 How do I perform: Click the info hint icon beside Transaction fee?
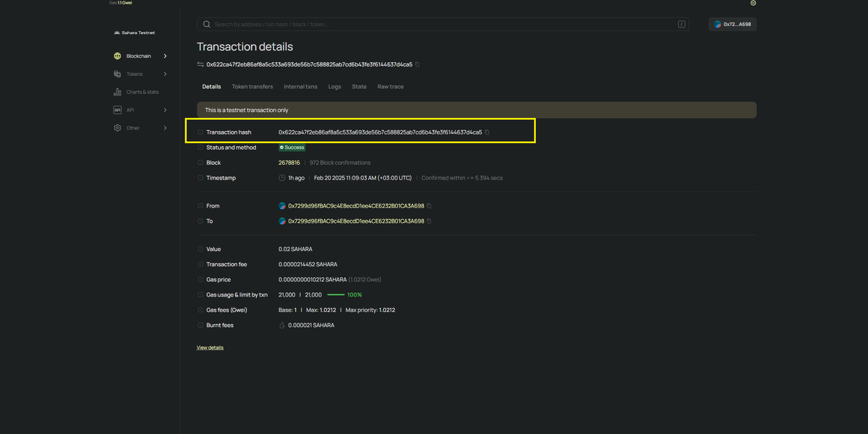point(200,265)
